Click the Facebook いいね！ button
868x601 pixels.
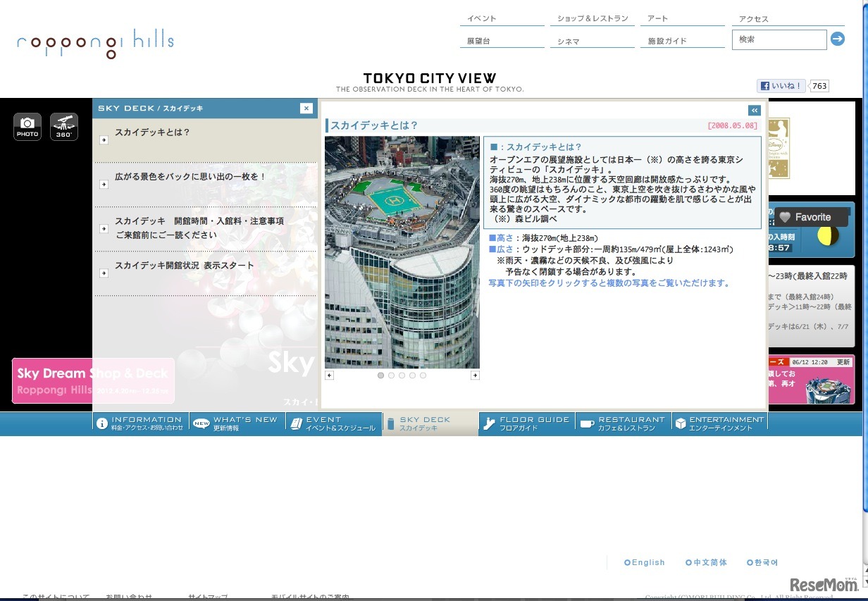coord(781,86)
